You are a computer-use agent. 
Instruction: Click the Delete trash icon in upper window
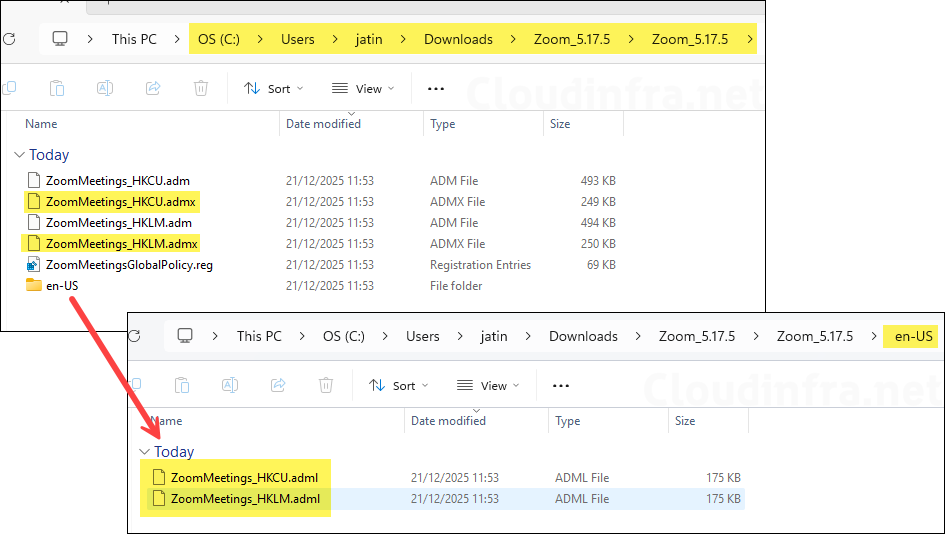(201, 89)
